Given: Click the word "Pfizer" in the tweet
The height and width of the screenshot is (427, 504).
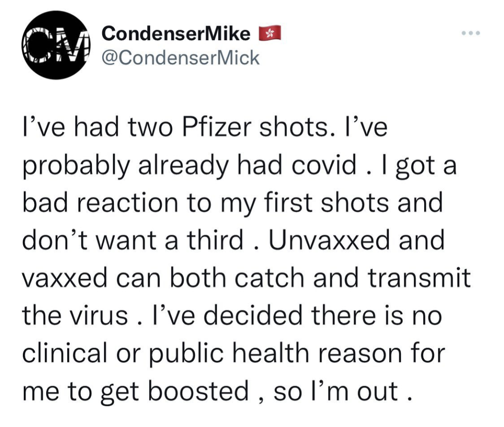Looking at the screenshot, I should pos(217,127).
